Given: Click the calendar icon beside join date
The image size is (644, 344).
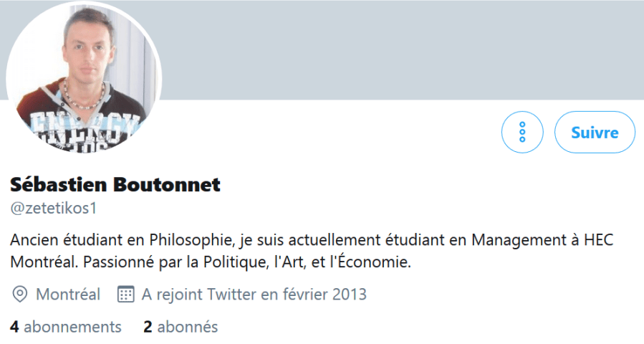Looking at the screenshot, I should pyautogui.click(x=125, y=294).
